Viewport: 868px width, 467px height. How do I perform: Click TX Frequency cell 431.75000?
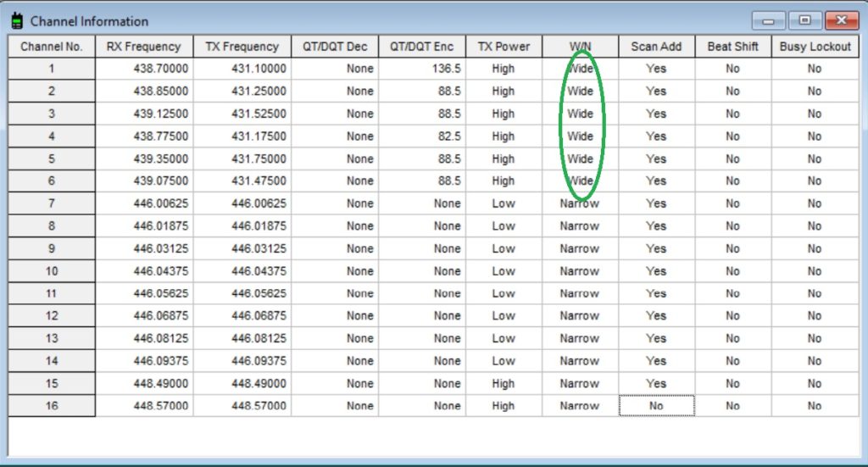(242, 158)
